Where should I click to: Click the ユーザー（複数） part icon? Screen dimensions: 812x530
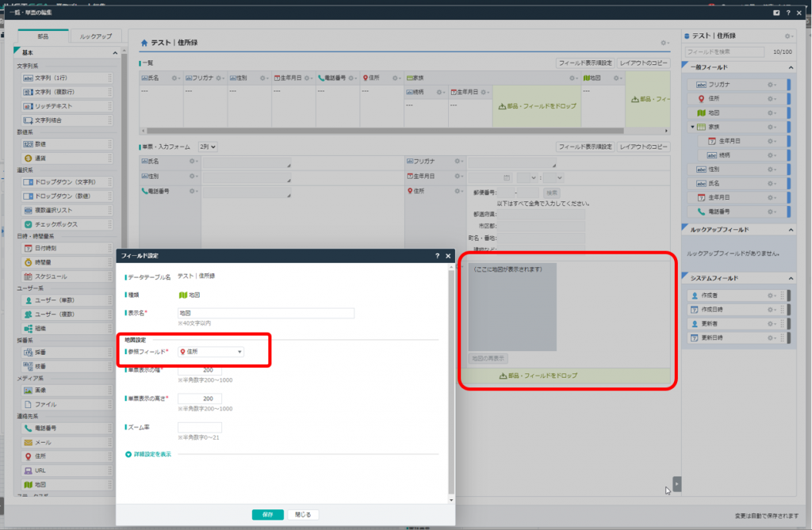pos(28,315)
